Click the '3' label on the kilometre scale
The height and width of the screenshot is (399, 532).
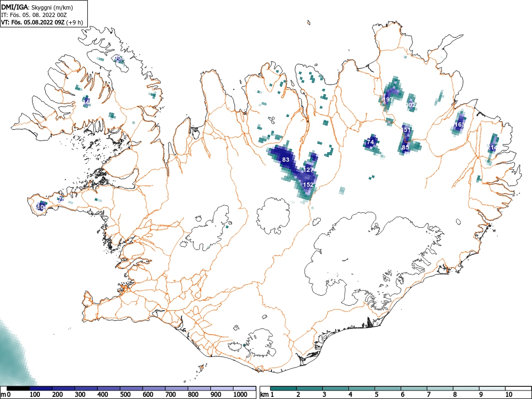325,395
